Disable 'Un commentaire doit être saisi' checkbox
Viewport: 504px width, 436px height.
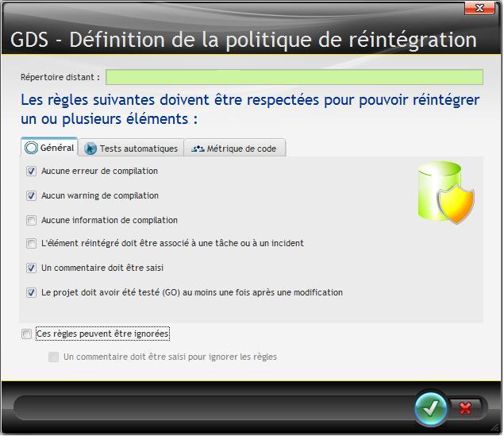32,268
